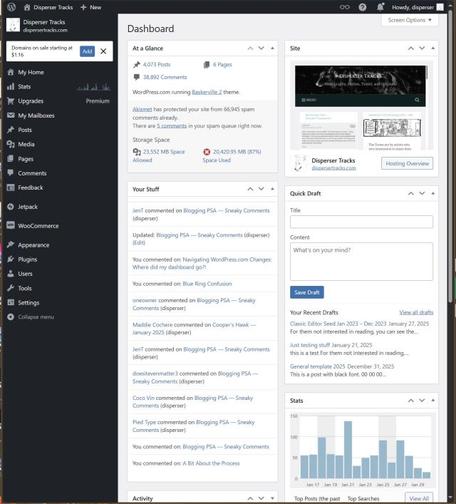Move Site widget up arrow
This screenshot has width=456, height=504.
pyautogui.click(x=411, y=48)
